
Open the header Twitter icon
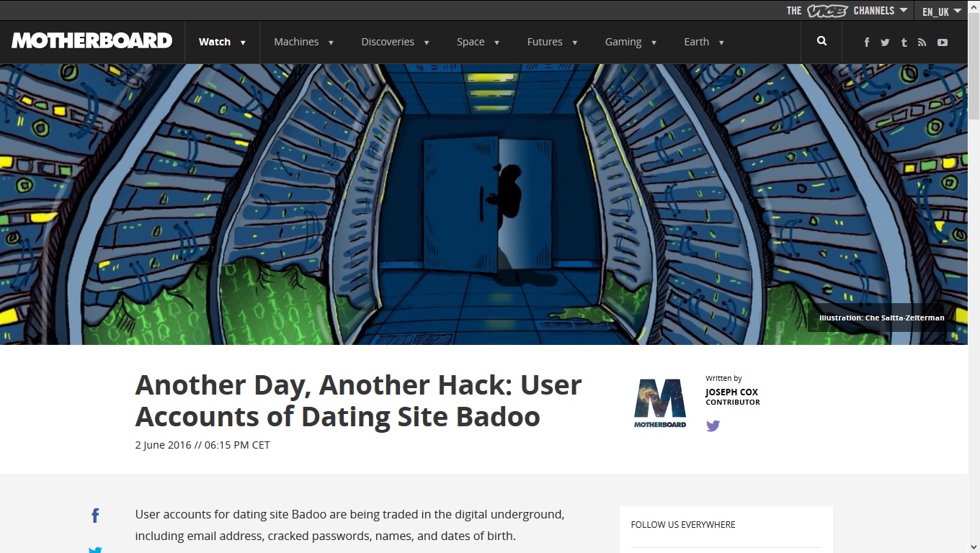tap(885, 42)
